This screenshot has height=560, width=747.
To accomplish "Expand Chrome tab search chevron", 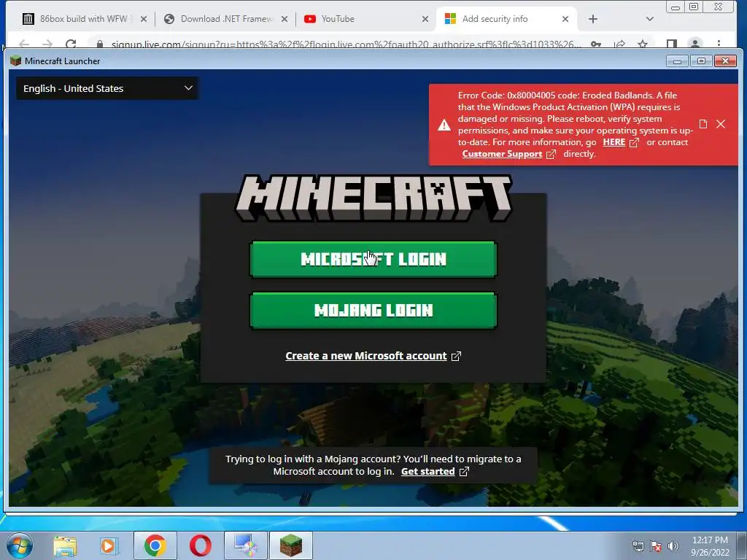I will pyautogui.click(x=649, y=19).
